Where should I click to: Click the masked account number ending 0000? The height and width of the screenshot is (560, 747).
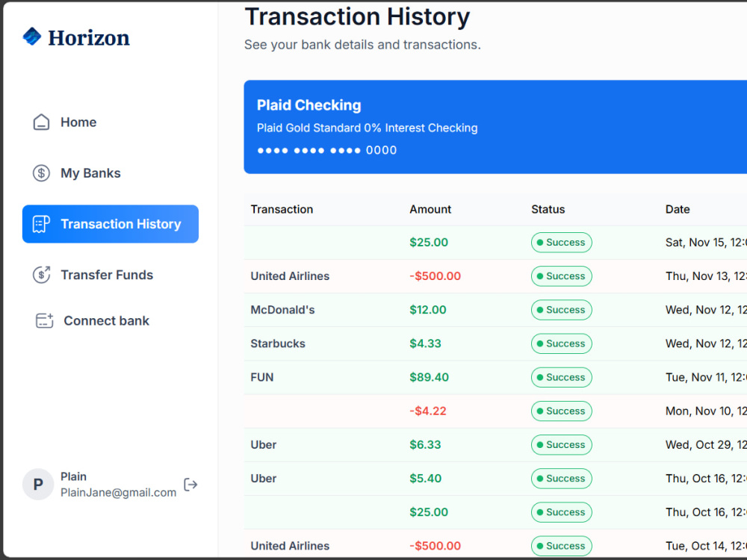click(327, 151)
